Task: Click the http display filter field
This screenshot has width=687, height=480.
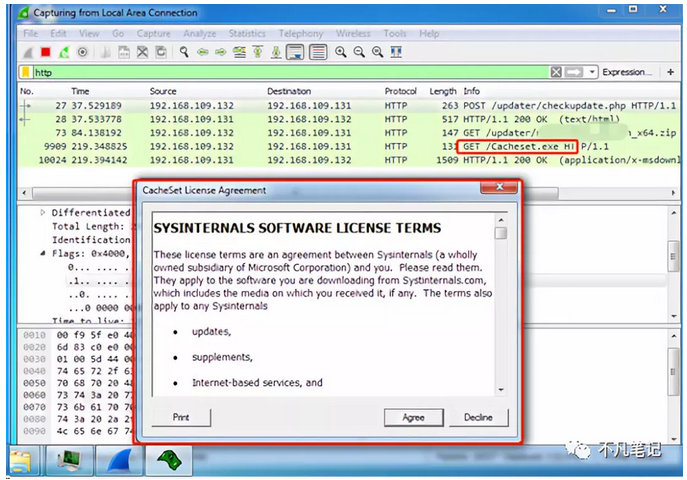Action: [291, 72]
